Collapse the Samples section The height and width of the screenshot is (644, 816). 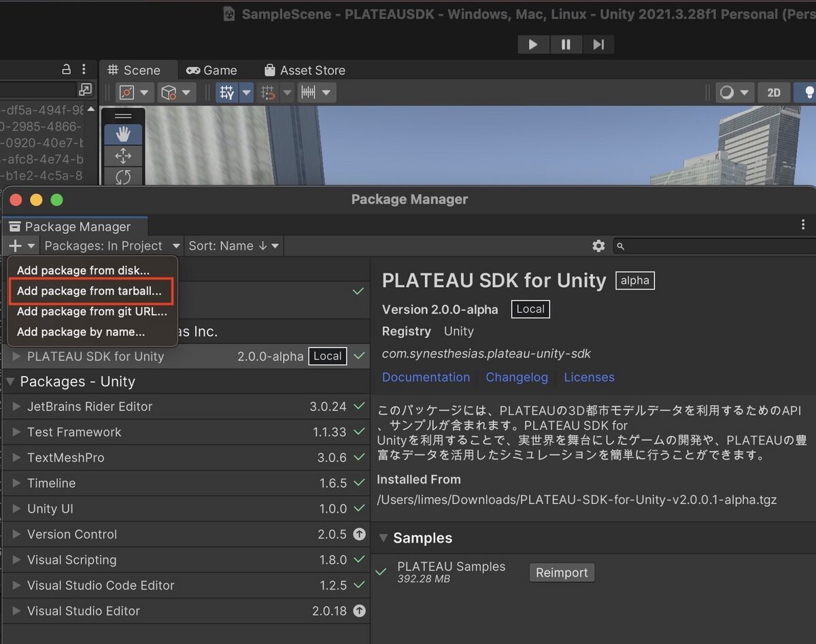click(x=384, y=538)
